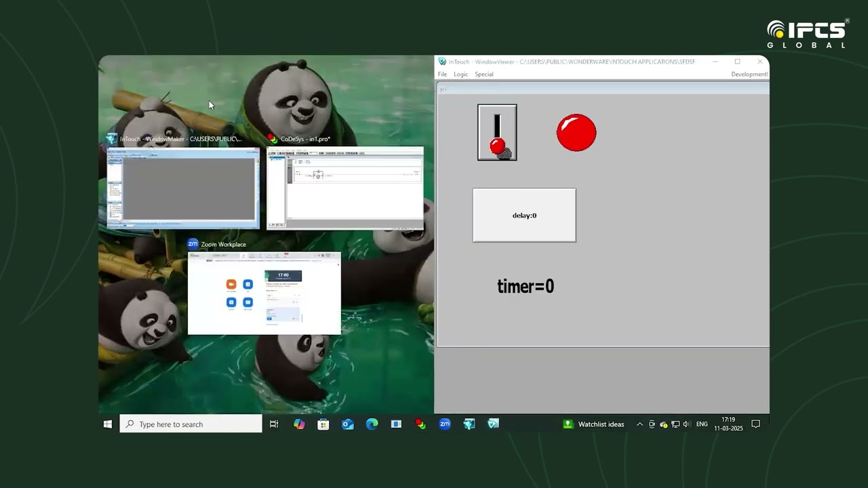
Task: Open the Logic menu in WindowViewer
Action: (x=461, y=75)
